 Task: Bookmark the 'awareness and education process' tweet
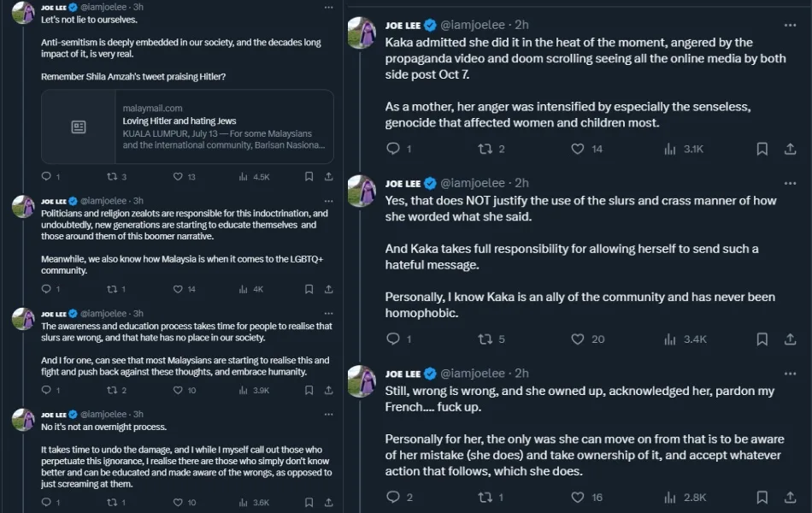pyautogui.click(x=309, y=390)
